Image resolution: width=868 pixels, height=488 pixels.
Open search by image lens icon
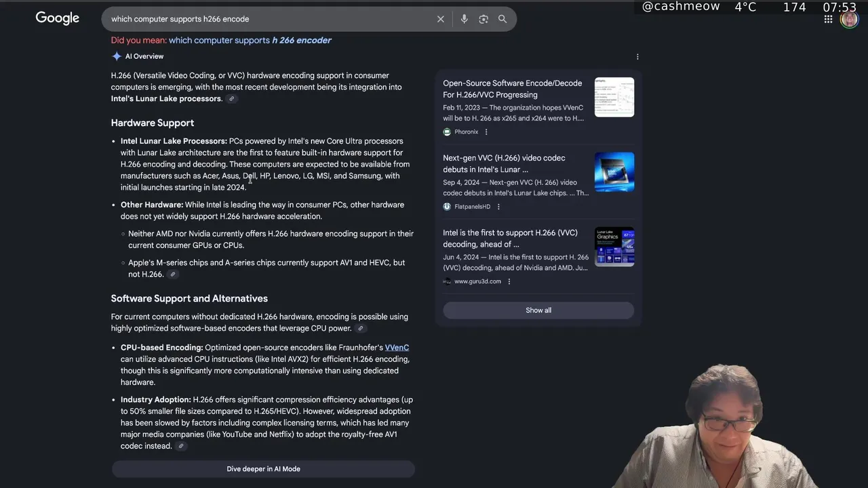[484, 19]
